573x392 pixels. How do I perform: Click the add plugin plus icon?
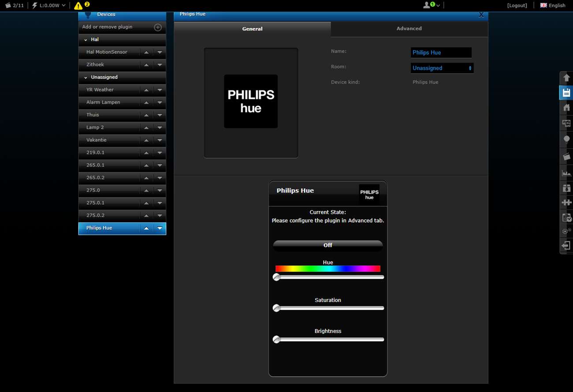(157, 27)
